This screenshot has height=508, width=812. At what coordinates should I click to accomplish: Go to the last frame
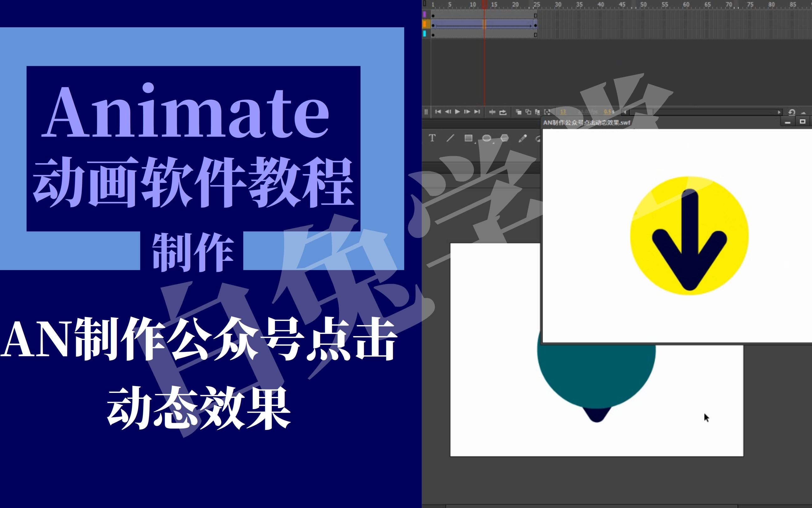(477, 112)
